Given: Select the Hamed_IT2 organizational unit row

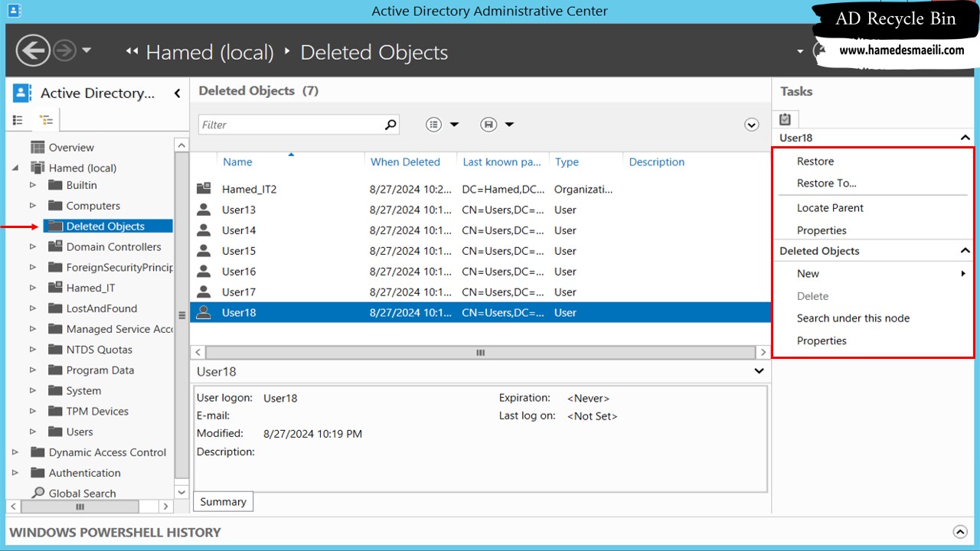Looking at the screenshot, I should coord(479,189).
